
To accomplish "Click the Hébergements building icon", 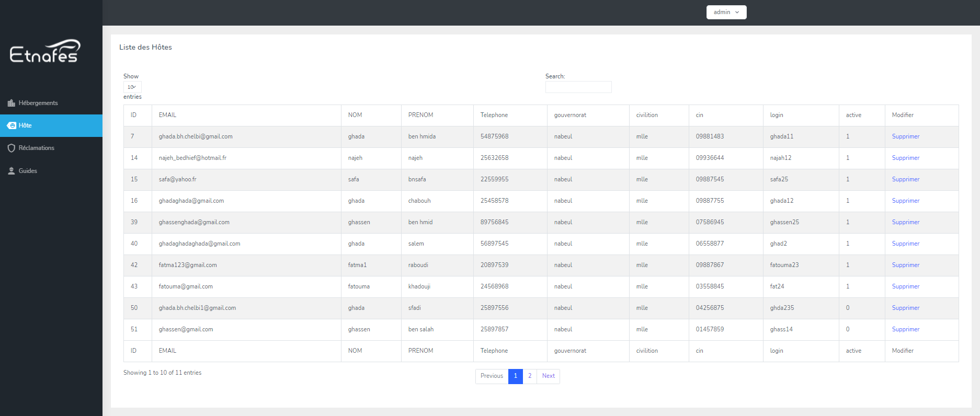I will [x=12, y=103].
